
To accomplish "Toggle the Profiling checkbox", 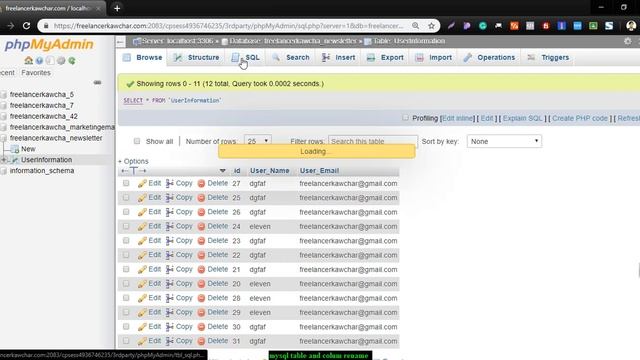I will click(x=405, y=118).
